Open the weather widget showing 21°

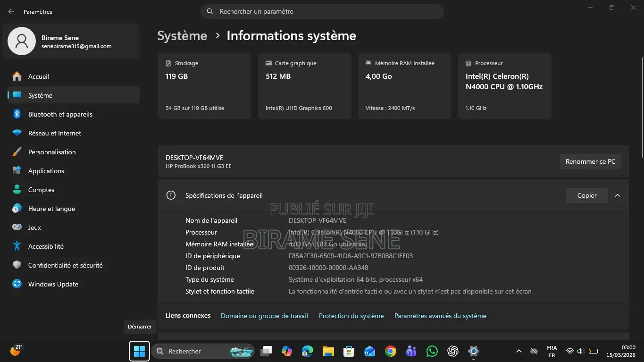17,351
